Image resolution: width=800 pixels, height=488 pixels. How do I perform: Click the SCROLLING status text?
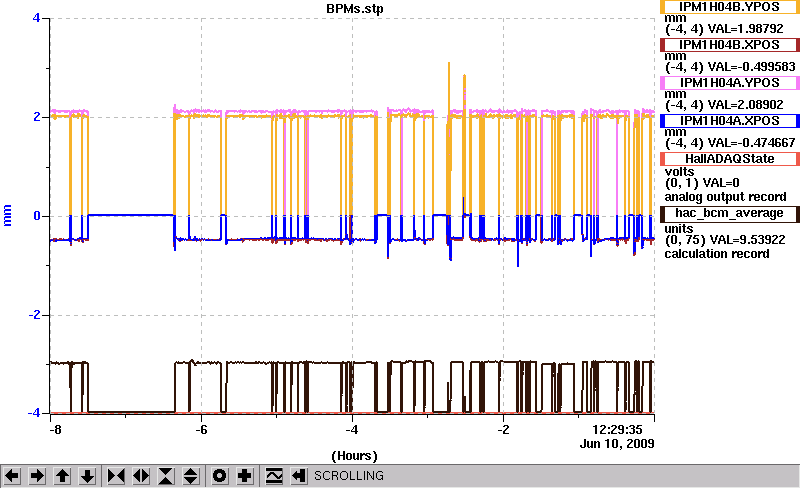(x=349, y=476)
